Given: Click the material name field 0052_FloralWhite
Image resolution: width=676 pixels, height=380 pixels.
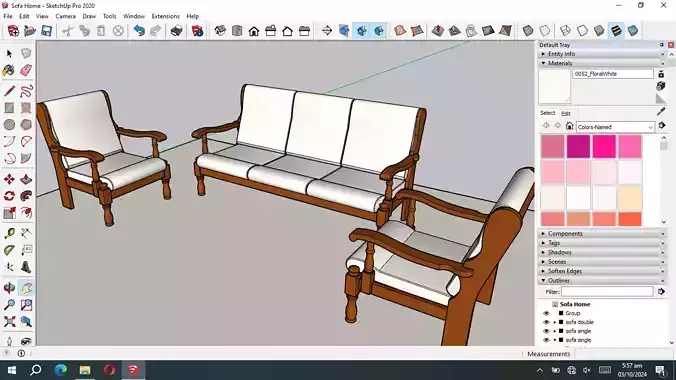Looking at the screenshot, I should click(x=613, y=74).
